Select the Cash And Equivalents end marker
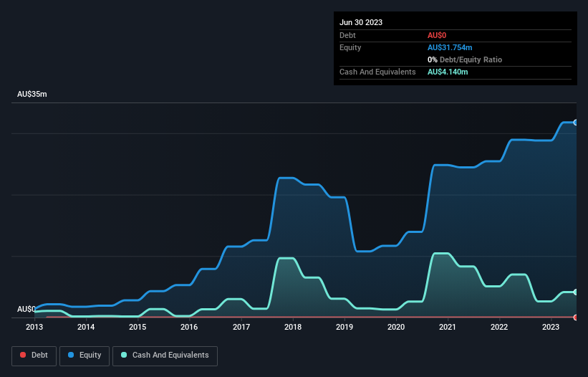Viewport: 588px width, 377px height. (576, 292)
